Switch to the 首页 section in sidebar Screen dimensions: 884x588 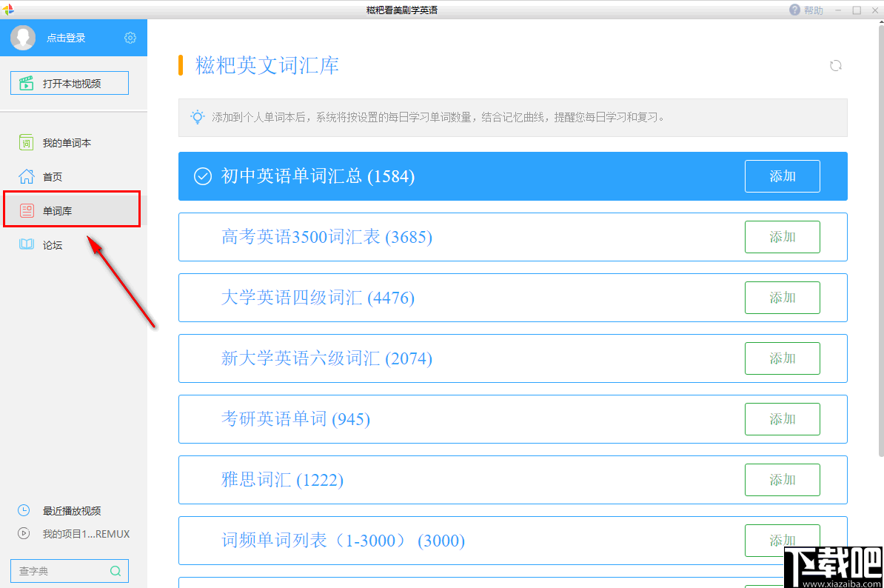pyautogui.click(x=53, y=176)
